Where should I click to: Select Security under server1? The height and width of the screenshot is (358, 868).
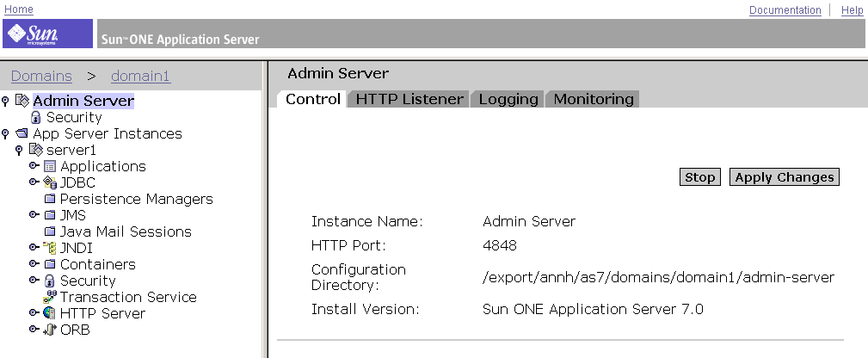pos(88,281)
